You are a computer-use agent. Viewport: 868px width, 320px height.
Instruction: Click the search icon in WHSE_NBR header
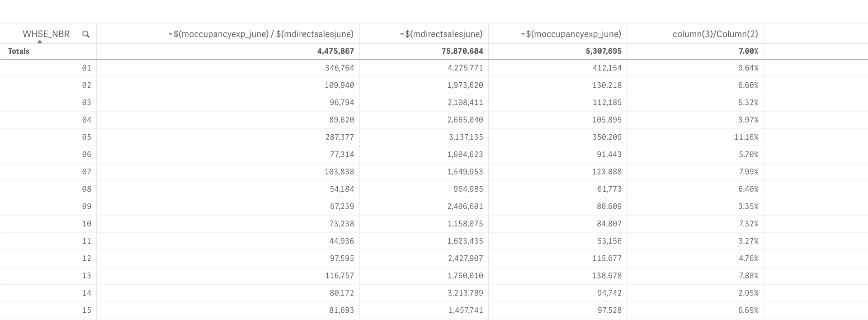pos(86,34)
